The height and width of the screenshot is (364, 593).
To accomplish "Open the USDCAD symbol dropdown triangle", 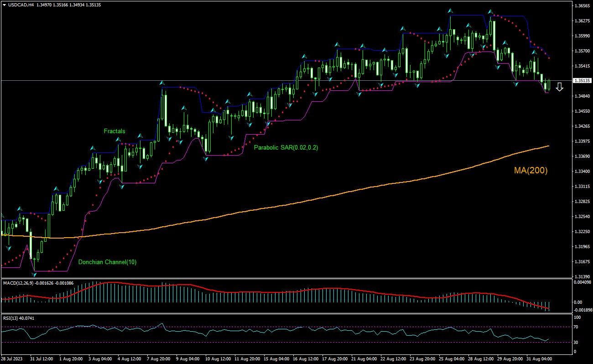I will [4, 4].
